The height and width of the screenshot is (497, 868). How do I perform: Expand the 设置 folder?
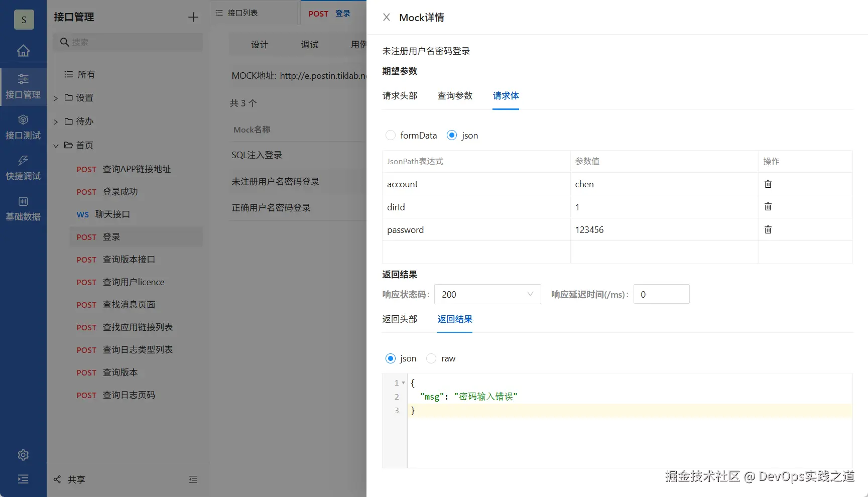click(56, 98)
